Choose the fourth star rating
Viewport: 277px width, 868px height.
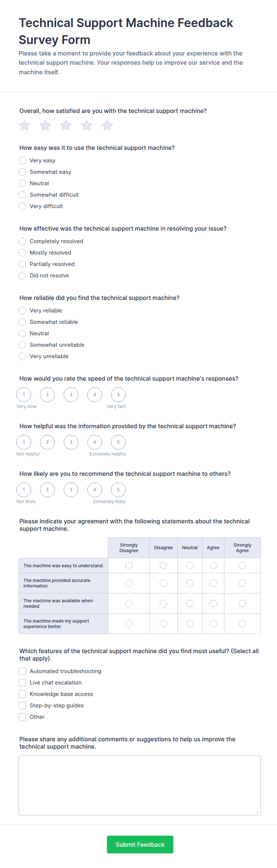pos(86,125)
